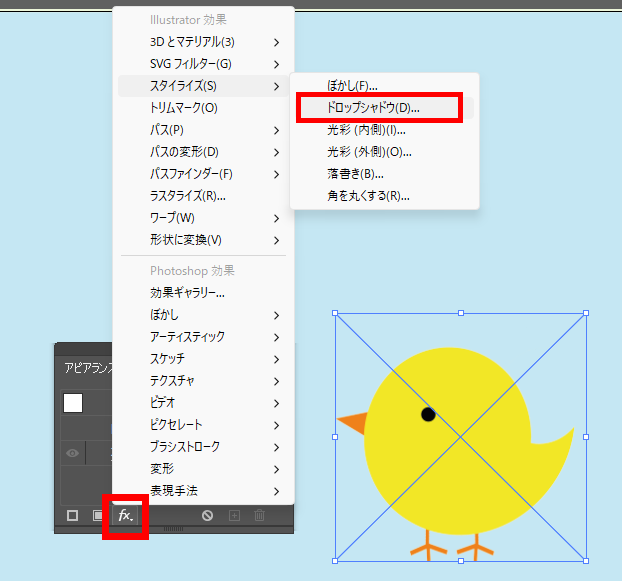The image size is (622, 581).
Task: Open Photoshop ぼかし submenu
Action: tap(203, 315)
